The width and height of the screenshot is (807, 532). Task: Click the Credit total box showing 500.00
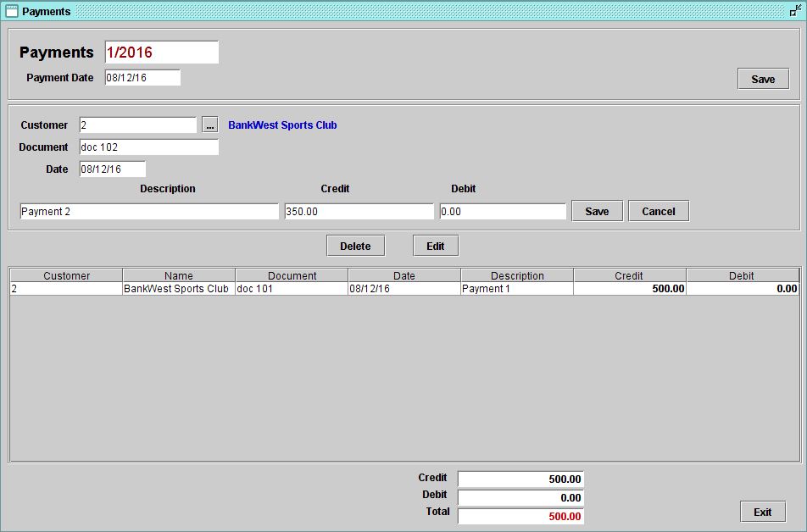[x=520, y=478]
